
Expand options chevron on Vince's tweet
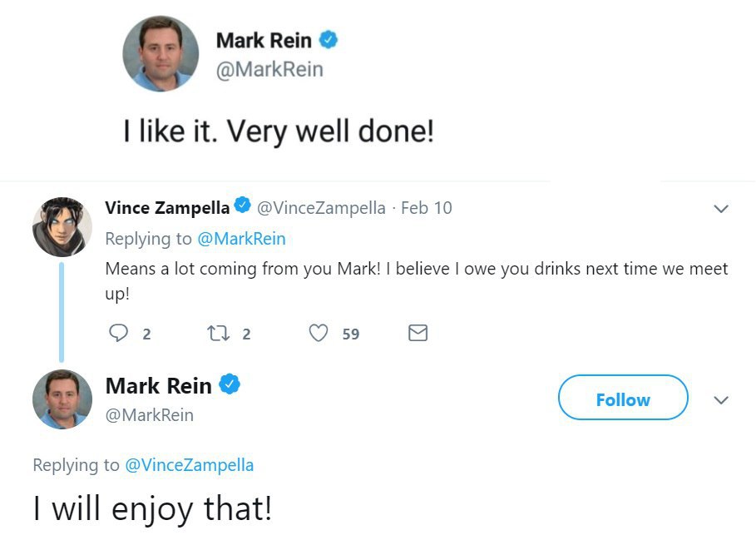pos(721,208)
